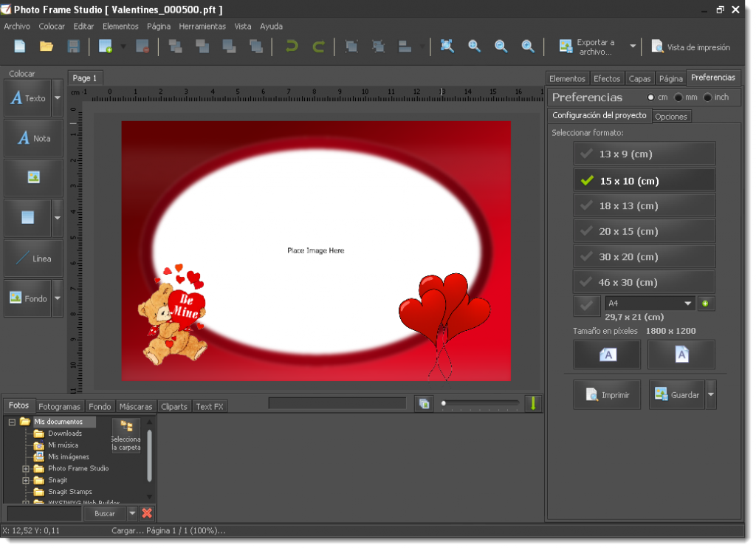Screen dimensions: 756x548
Task: Switch to the Capas tab
Action: tap(639, 78)
